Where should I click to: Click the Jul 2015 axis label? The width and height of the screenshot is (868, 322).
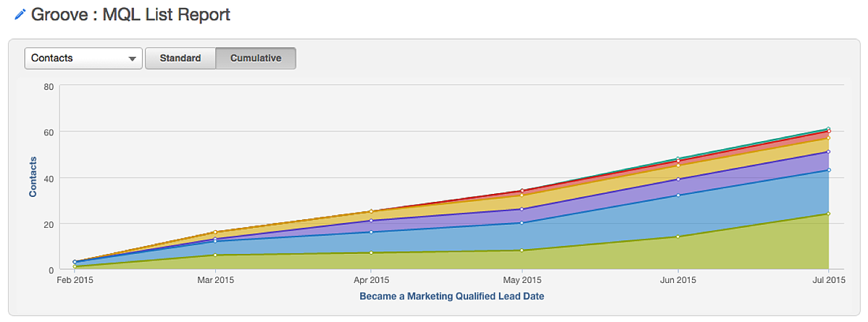[828, 280]
